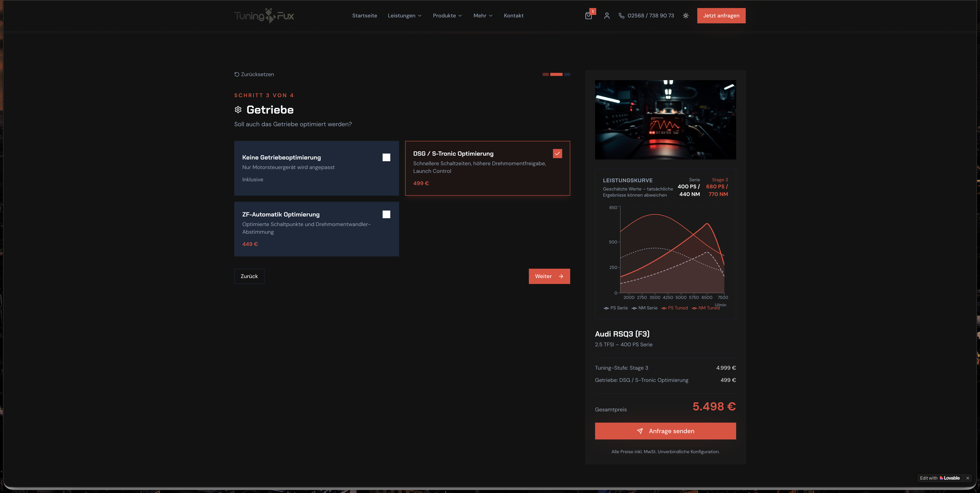Send request with Anfrage senden button
This screenshot has height=493, width=980.
point(665,431)
